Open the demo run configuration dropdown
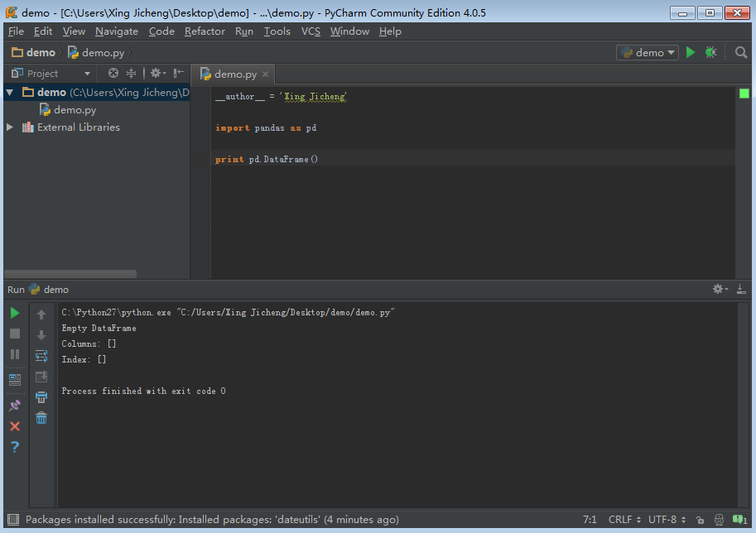Screen dimensions: 756x533 (x=647, y=52)
